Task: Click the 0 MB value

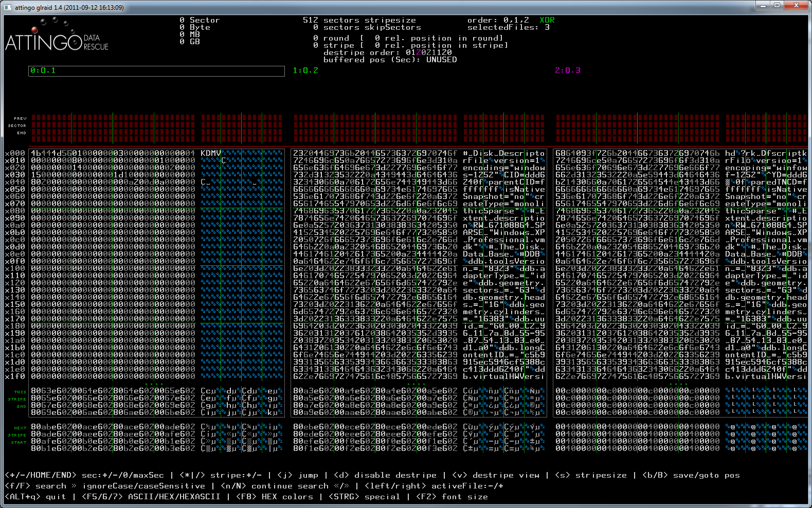Action: click(190, 34)
